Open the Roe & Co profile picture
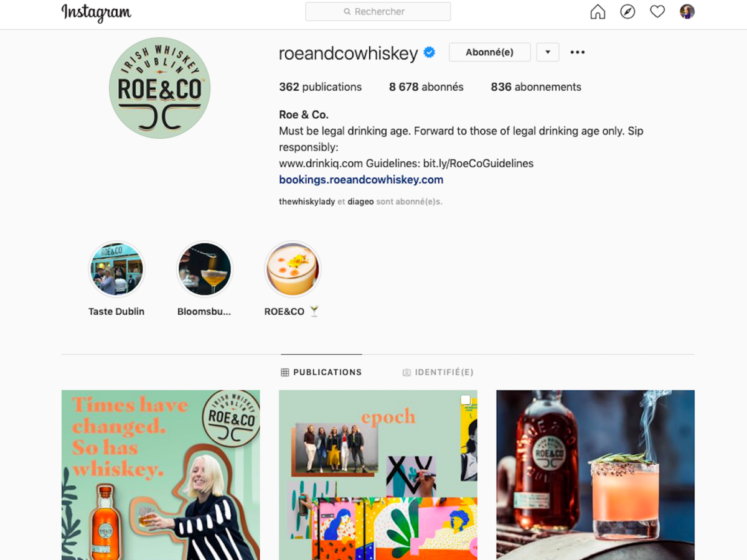This screenshot has width=747, height=560. click(x=159, y=88)
